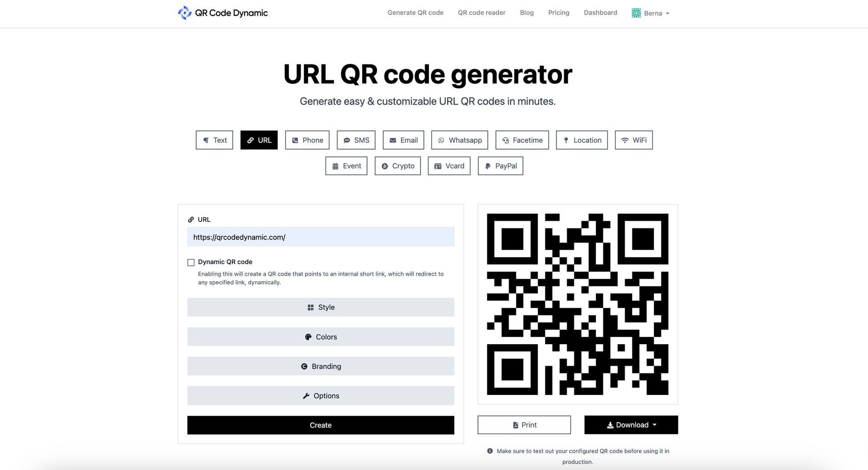Click the phone icon on the Phone button

coord(295,140)
